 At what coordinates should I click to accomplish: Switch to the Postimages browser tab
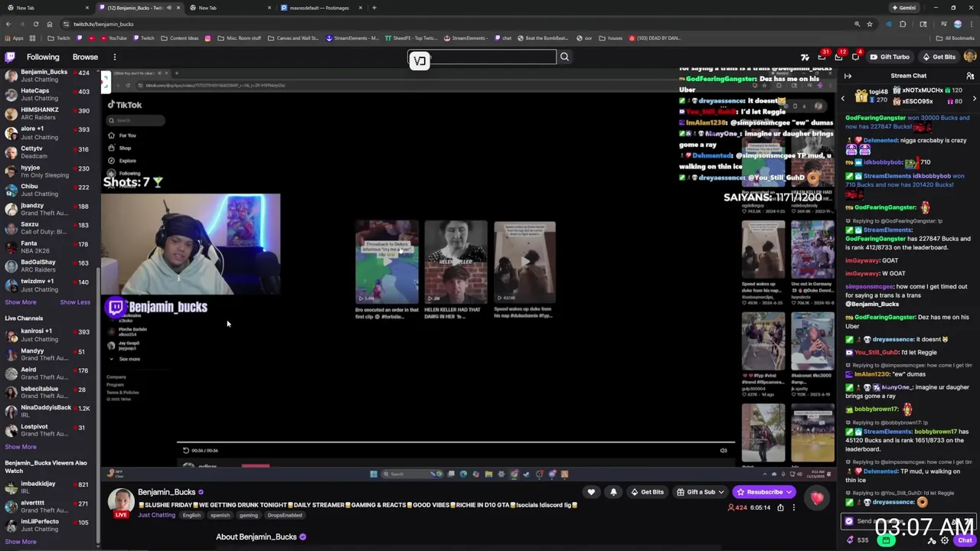click(320, 8)
